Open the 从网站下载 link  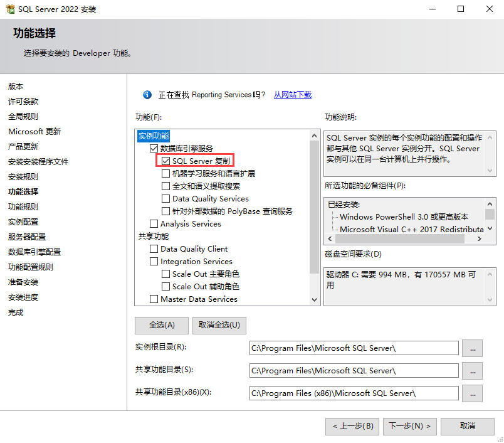[x=292, y=95]
